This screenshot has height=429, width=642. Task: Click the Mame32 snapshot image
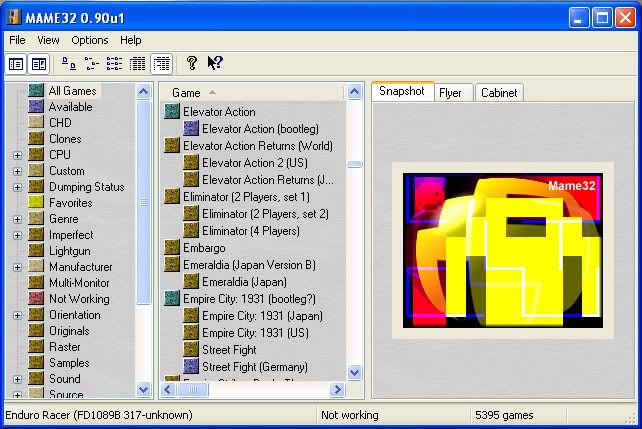[x=503, y=250]
